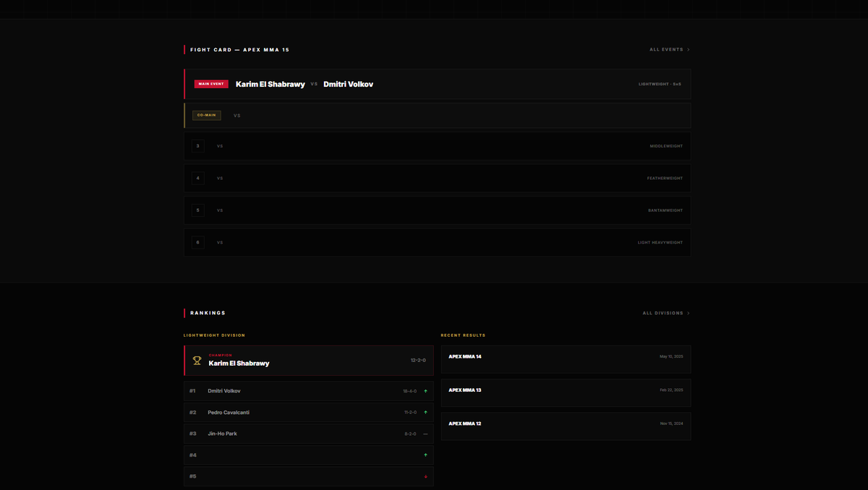
Task: Click the 8-2-0 record
Action: (x=410, y=434)
